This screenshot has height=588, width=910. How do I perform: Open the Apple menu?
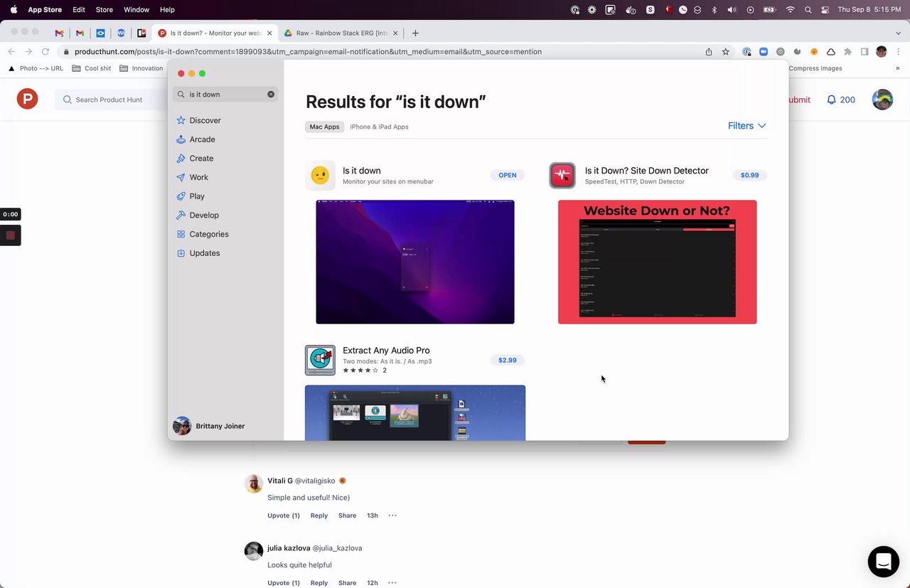14,10
